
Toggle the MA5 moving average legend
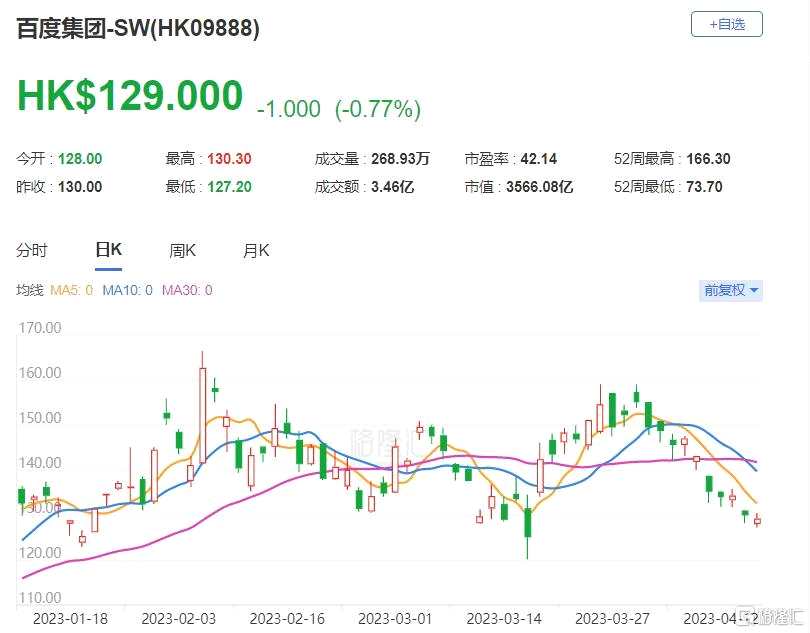[72, 290]
